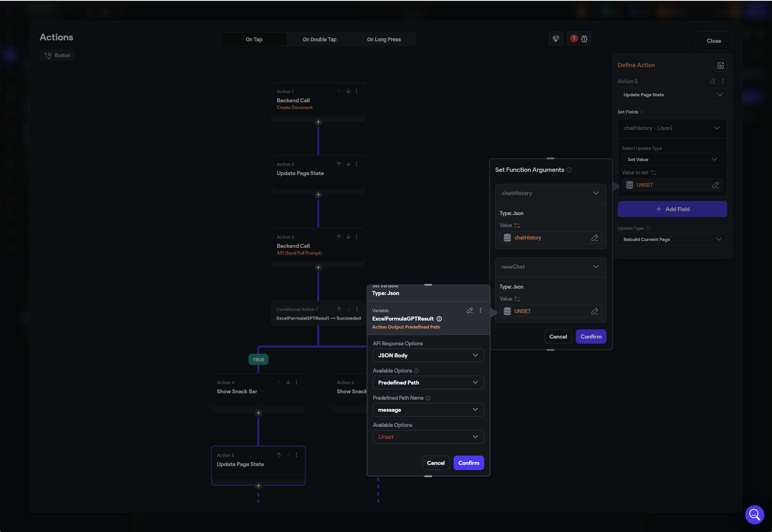Show info for ExcelFormulaGPTResult variable
The height and width of the screenshot is (532, 772).
pyautogui.click(x=439, y=319)
